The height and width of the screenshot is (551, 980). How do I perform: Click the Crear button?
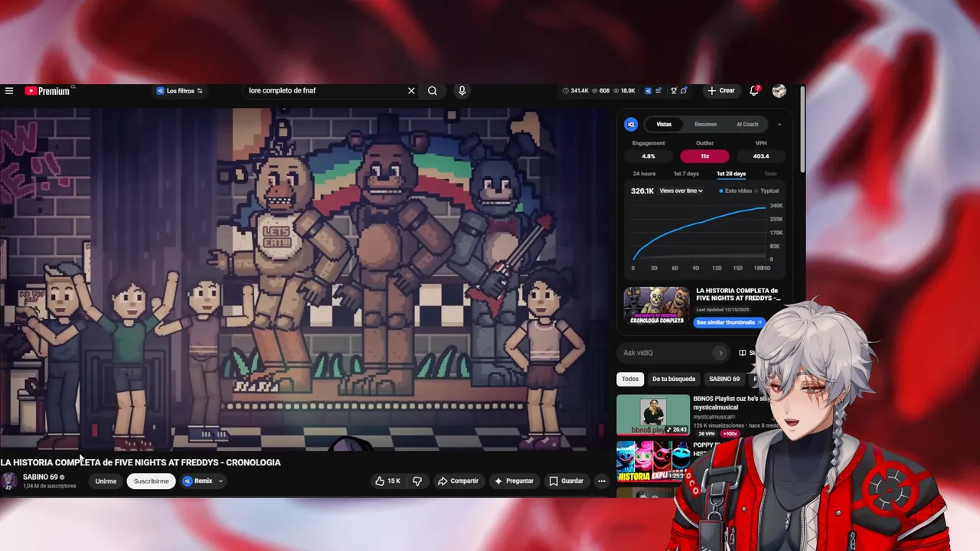[721, 90]
